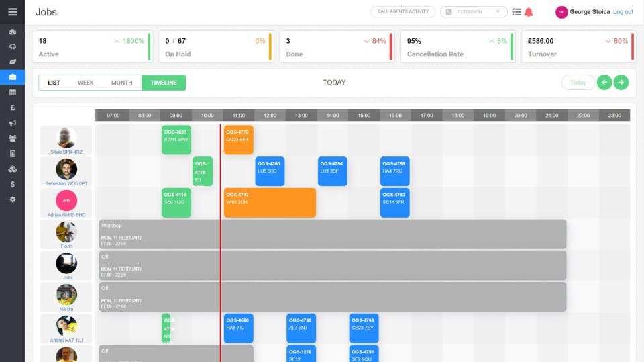Open the Extension dropdown
Screen dimensions: 644x362
click(474, 12)
